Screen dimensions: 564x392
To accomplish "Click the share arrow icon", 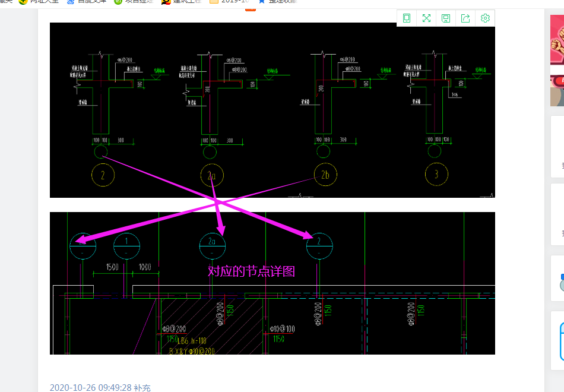I will (x=465, y=18).
